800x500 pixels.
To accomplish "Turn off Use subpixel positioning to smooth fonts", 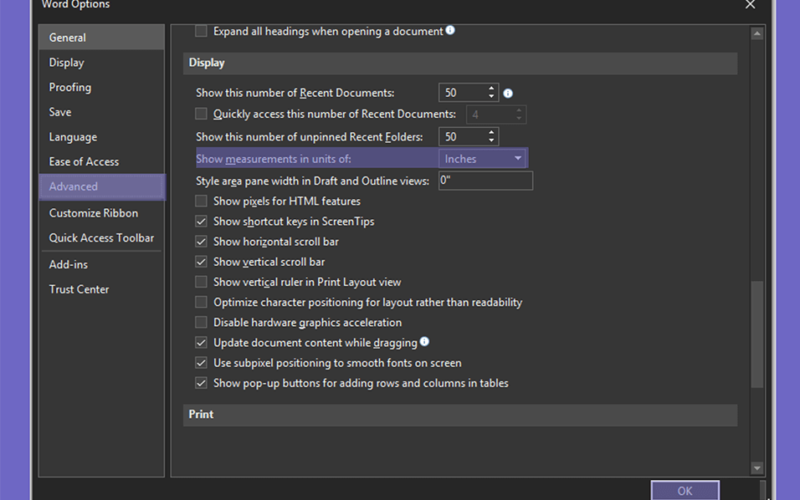I will point(201,363).
